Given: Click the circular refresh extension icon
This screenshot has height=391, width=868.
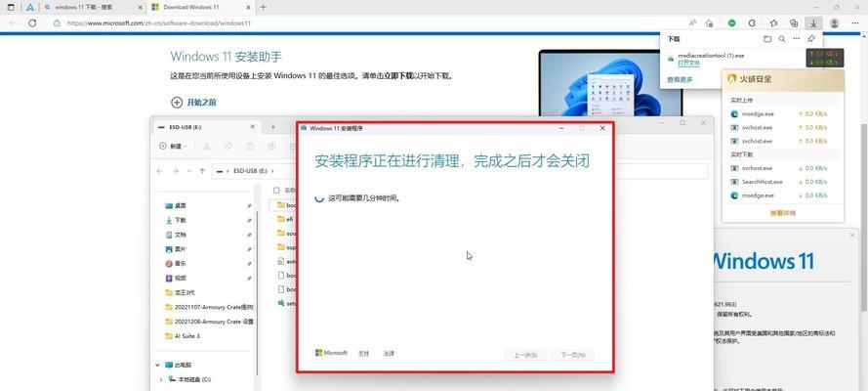Looking at the screenshot, I should click(752, 23).
